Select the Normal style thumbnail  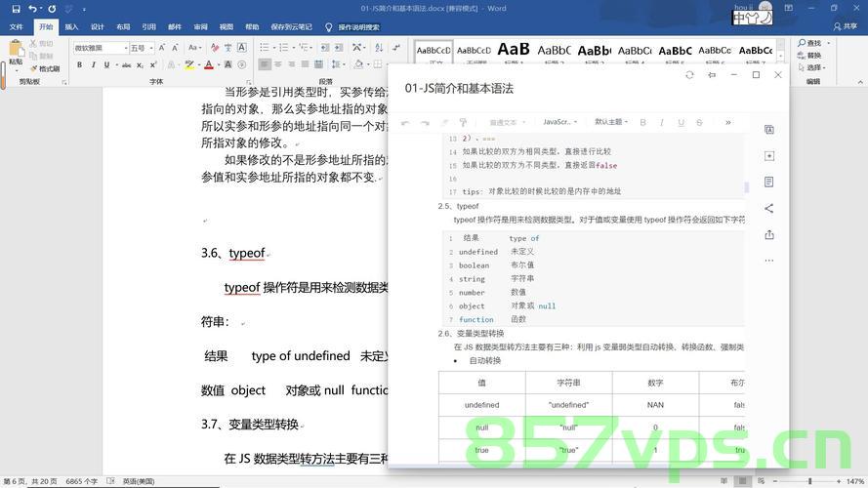click(434, 53)
